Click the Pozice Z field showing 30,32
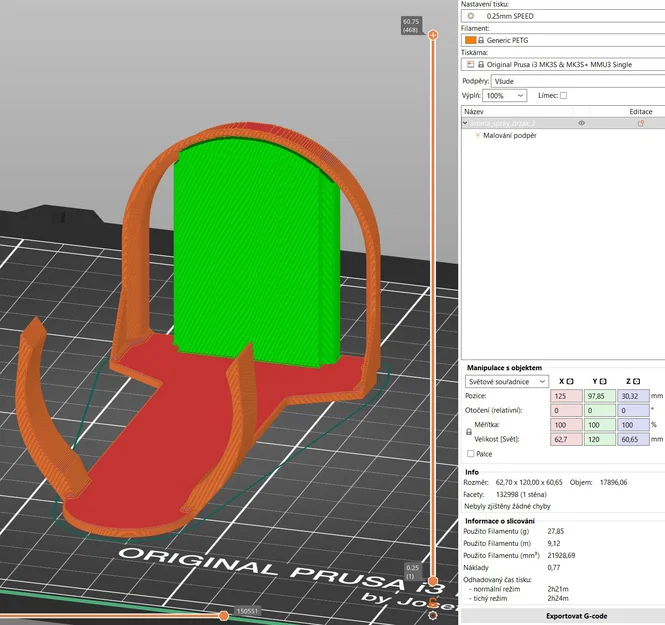665x625 pixels. pos(633,396)
